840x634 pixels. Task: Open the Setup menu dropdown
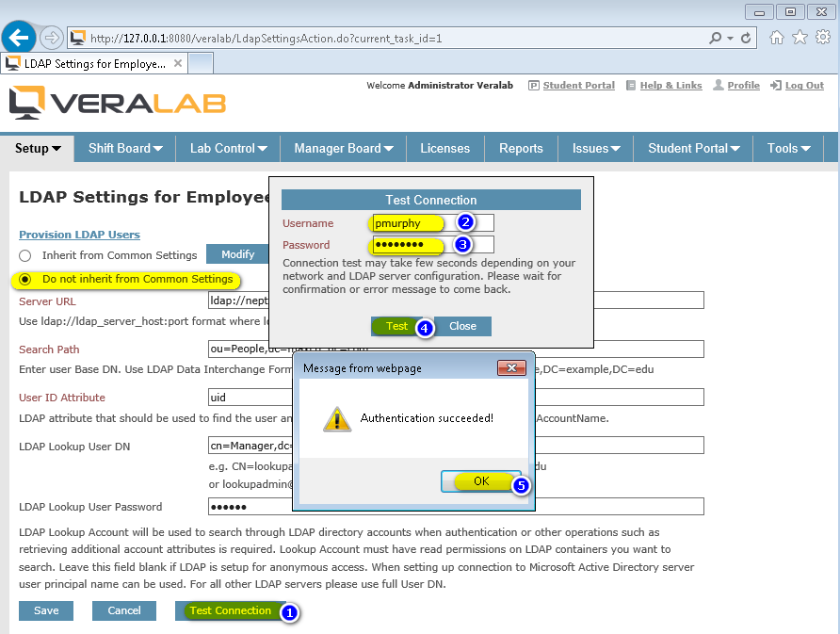click(x=38, y=149)
